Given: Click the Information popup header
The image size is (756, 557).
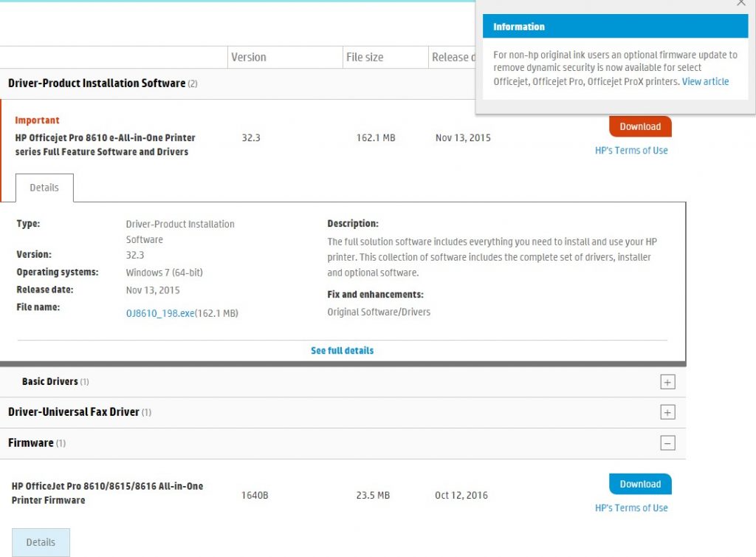Looking at the screenshot, I should pos(615,27).
